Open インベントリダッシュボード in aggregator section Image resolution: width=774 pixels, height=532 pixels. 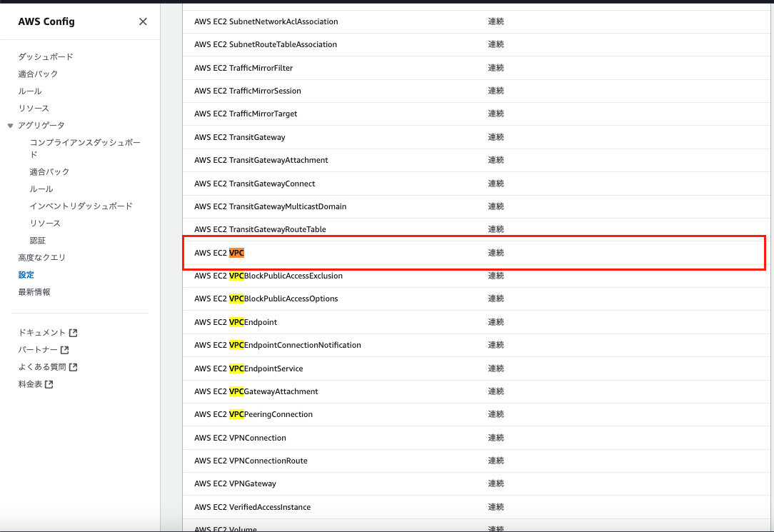click(81, 206)
